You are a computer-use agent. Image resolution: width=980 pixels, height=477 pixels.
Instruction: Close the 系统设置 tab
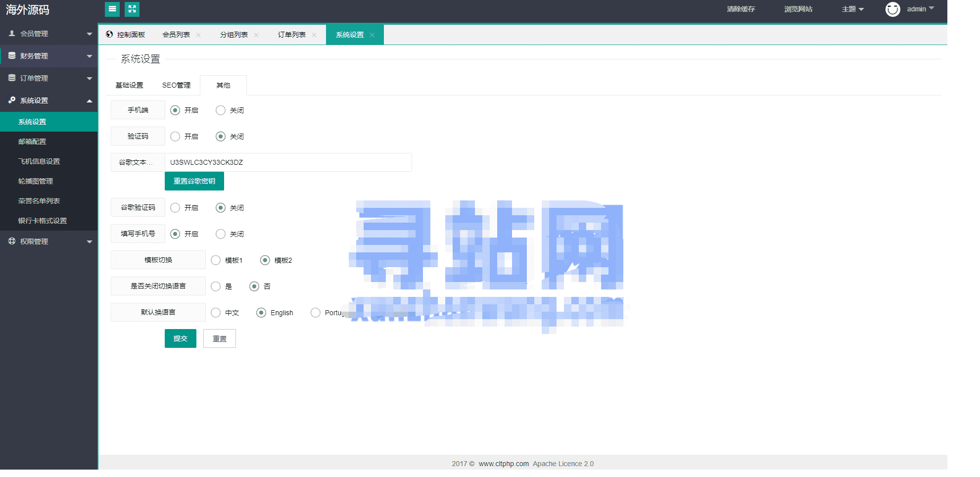click(372, 35)
